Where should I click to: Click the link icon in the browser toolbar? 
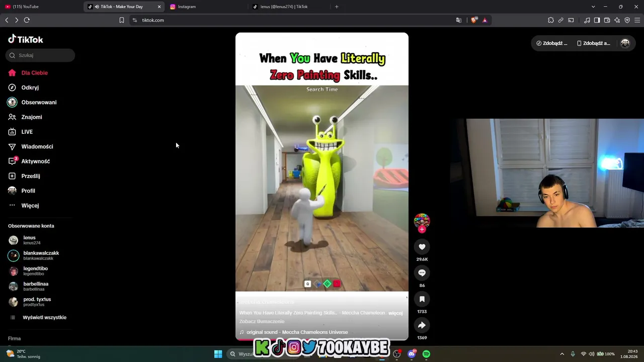pyautogui.click(x=561, y=20)
